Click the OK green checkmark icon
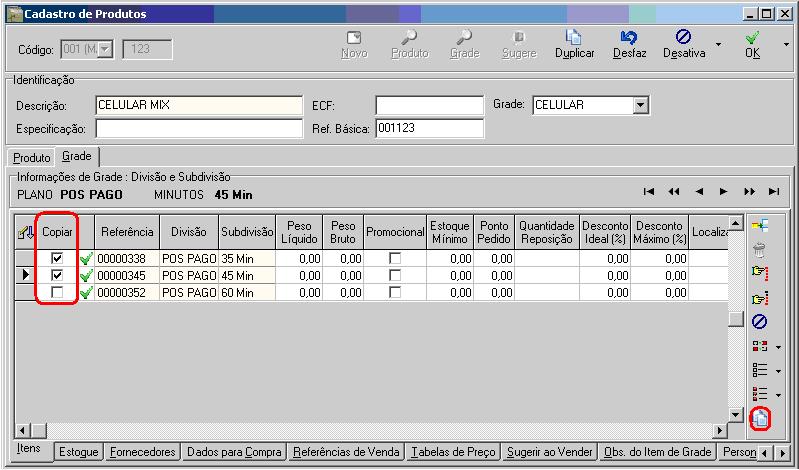The width and height of the screenshot is (799, 470). point(752,38)
